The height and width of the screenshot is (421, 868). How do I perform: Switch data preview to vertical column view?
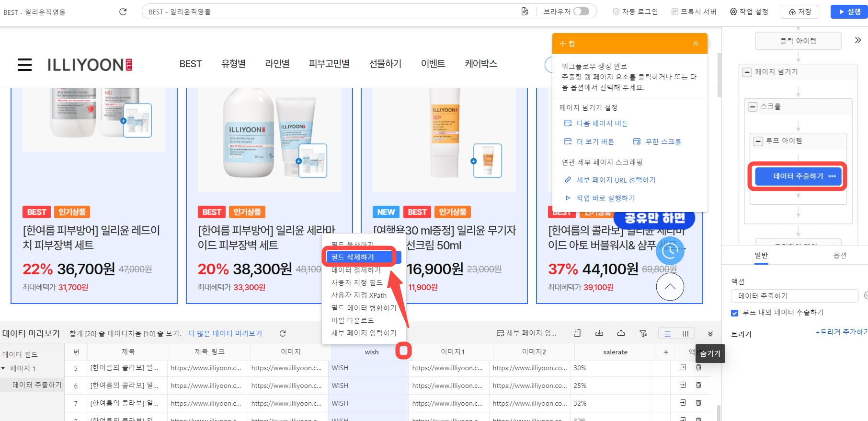(685, 334)
